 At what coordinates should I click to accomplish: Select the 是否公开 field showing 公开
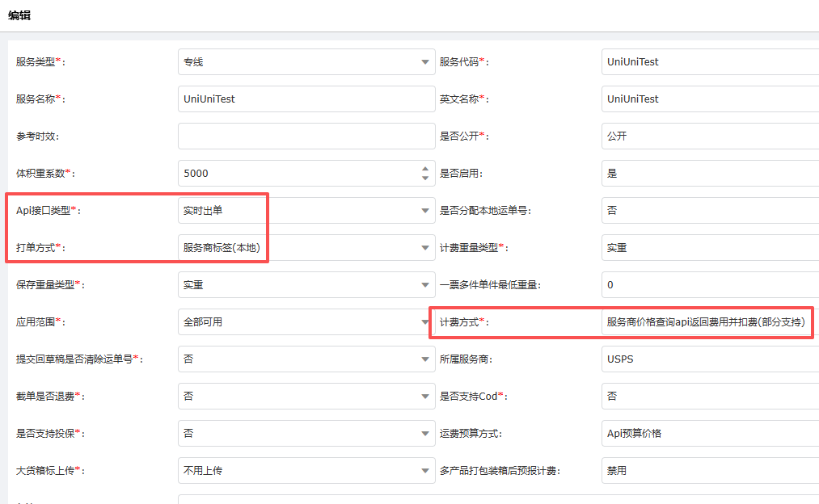tap(710, 136)
